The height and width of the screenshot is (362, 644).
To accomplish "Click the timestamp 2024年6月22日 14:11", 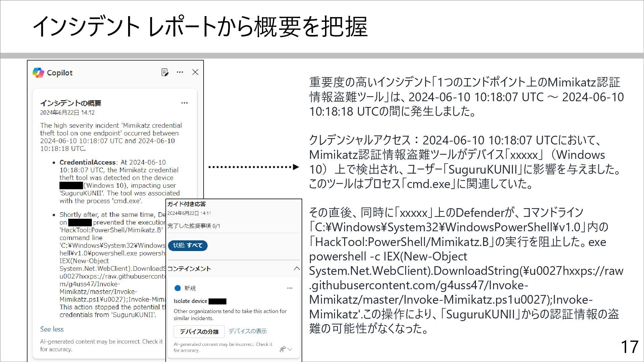I will click(x=189, y=213).
